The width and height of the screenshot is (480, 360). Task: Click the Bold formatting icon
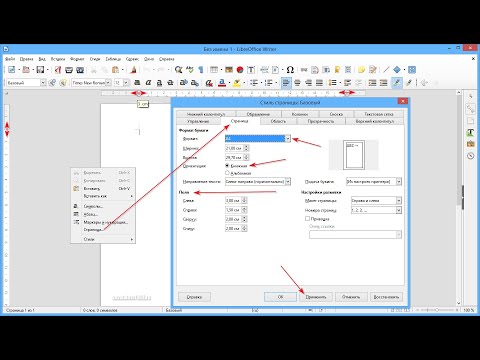[x=137, y=83]
